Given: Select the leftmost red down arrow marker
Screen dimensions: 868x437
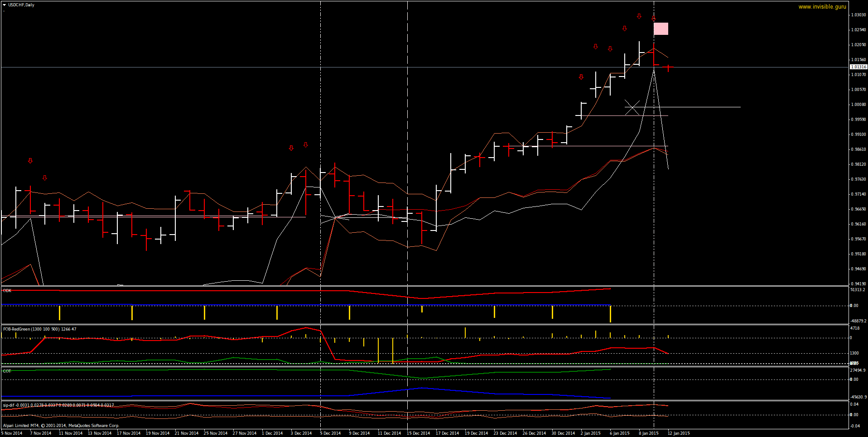Looking at the screenshot, I should coord(30,161).
